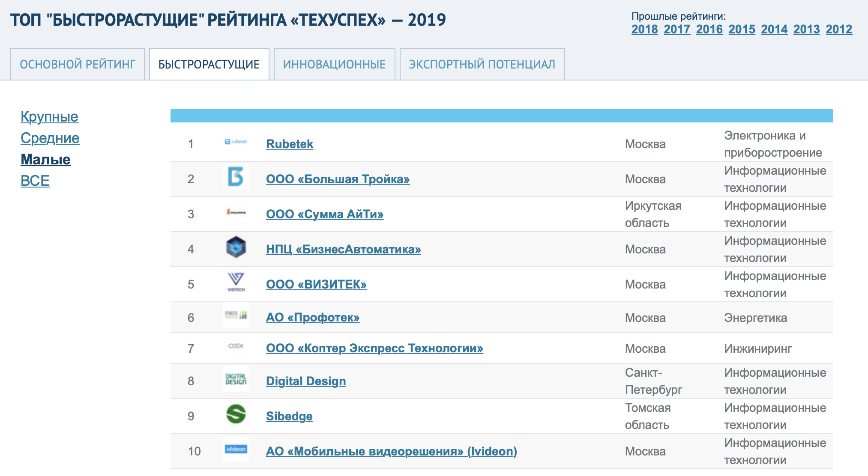Click 'Инжиниринг' industry cell
This screenshot has height=476, width=868.
tap(758, 348)
